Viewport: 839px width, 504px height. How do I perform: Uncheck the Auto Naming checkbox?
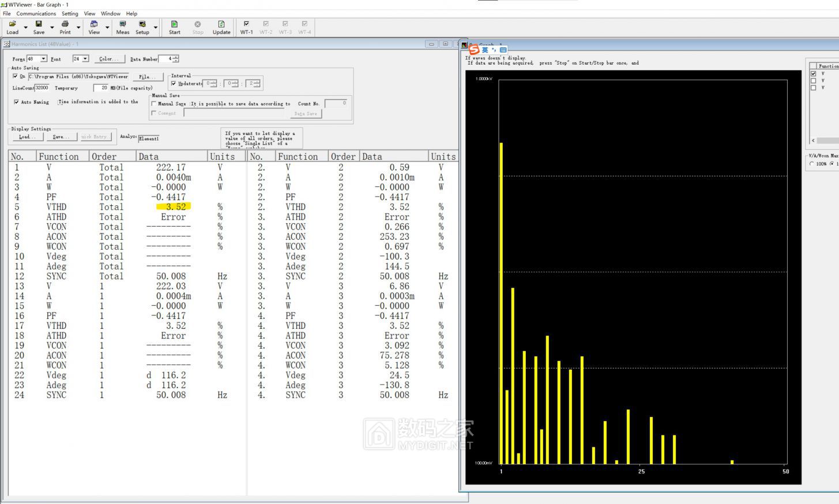(16, 102)
